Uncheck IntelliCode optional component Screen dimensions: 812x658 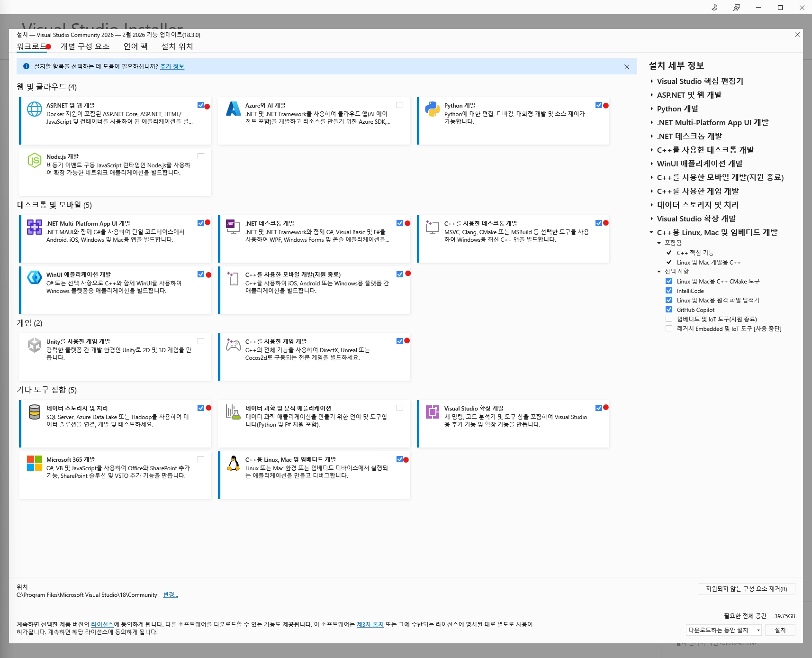(x=669, y=291)
